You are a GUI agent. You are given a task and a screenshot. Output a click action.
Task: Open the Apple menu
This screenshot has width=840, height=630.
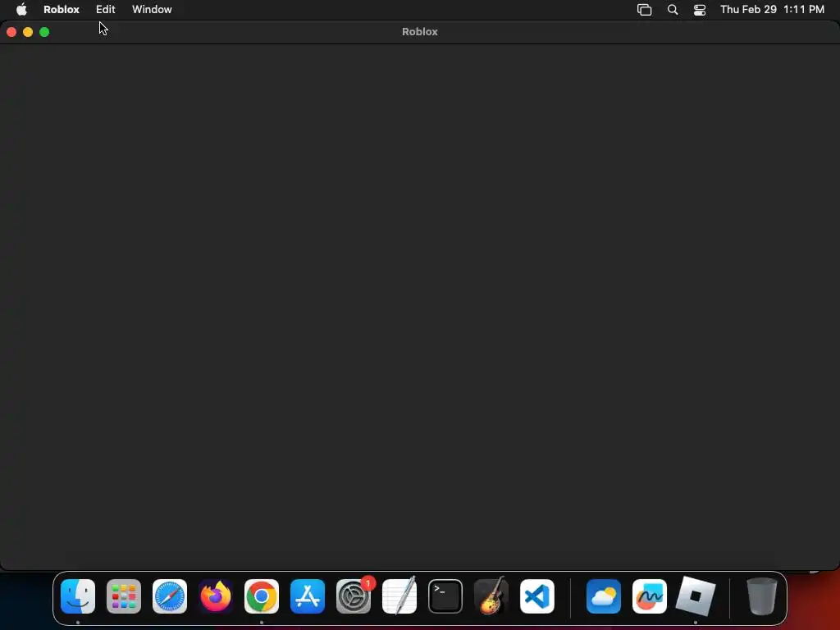[21, 10]
